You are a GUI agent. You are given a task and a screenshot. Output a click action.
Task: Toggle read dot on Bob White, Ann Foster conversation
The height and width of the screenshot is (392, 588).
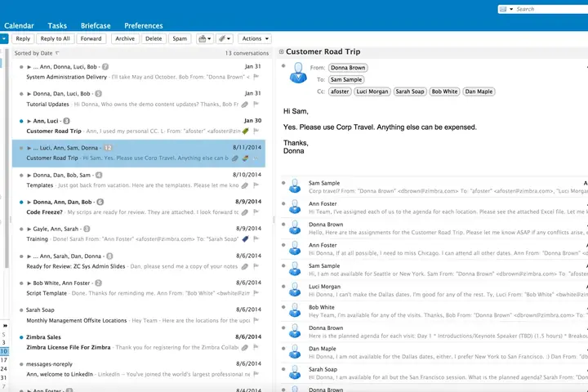point(21,283)
